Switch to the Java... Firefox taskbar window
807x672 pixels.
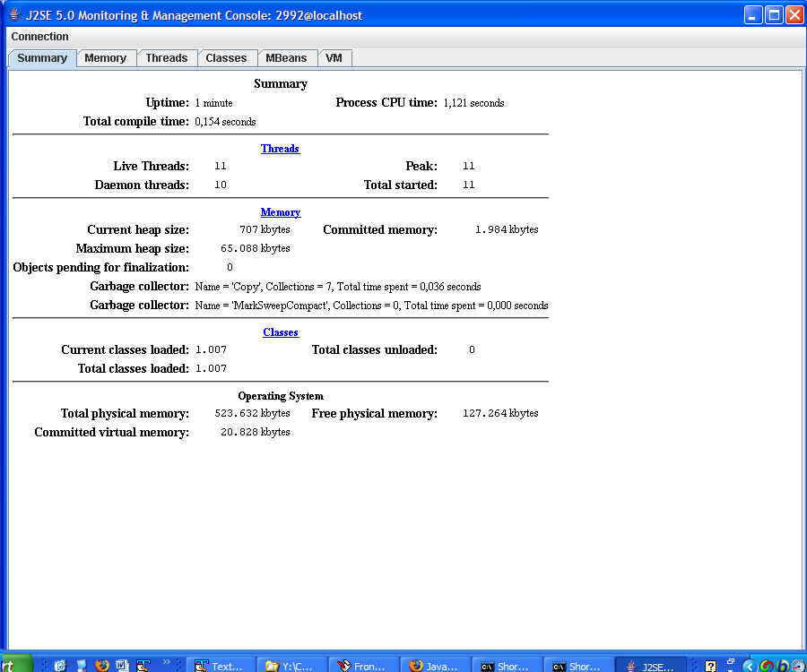tap(436, 666)
